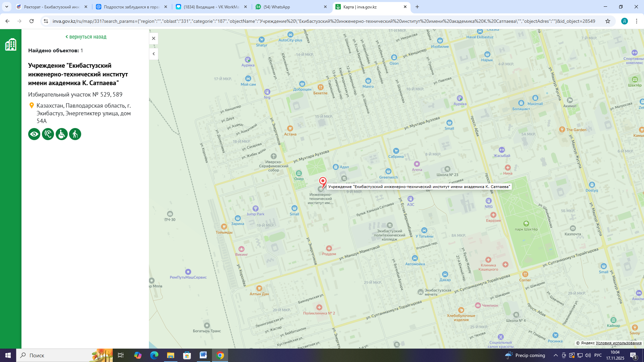Click the wheelchair accessibility icon

point(62,134)
